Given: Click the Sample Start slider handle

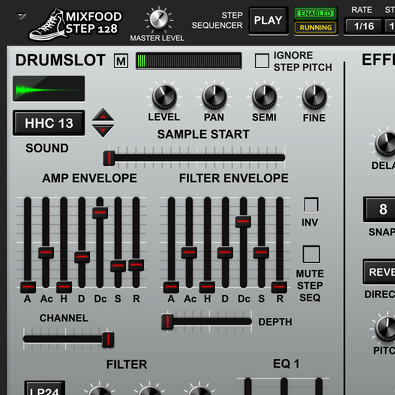Looking at the screenshot, I should (x=109, y=158).
